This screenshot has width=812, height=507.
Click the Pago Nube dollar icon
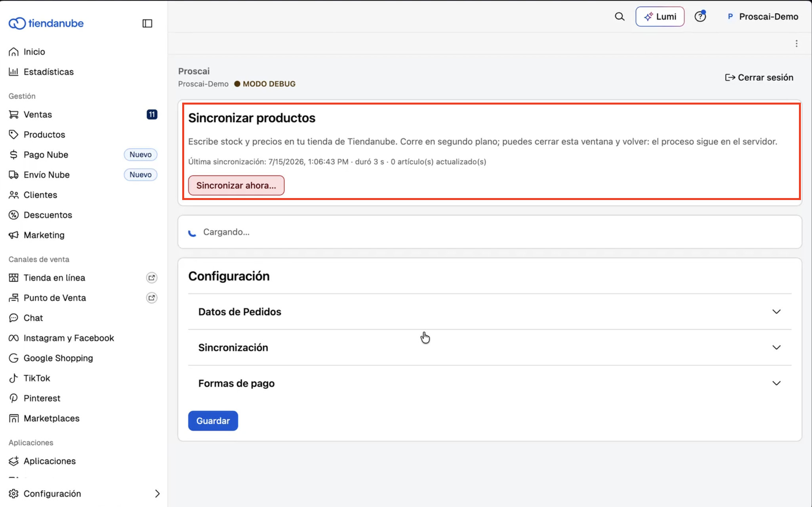click(x=14, y=155)
